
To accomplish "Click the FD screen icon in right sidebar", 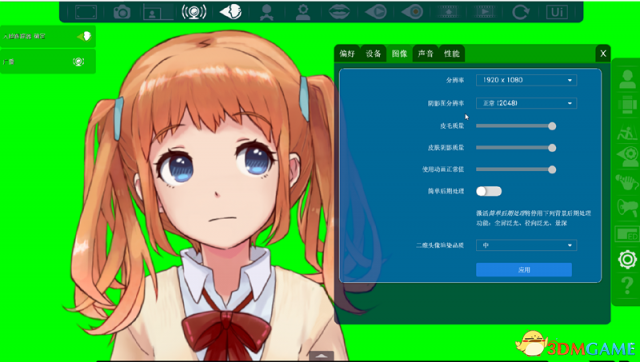I will 627,234.
